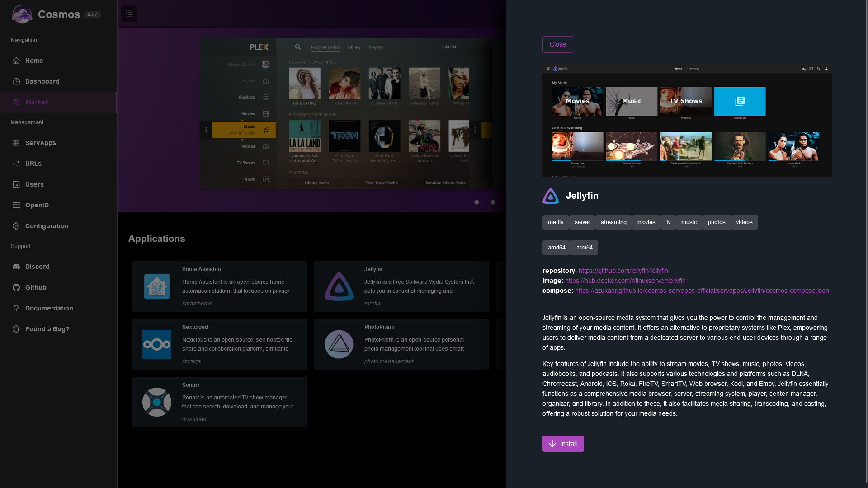
Task: Select the streaming tag filter
Action: pos(613,222)
